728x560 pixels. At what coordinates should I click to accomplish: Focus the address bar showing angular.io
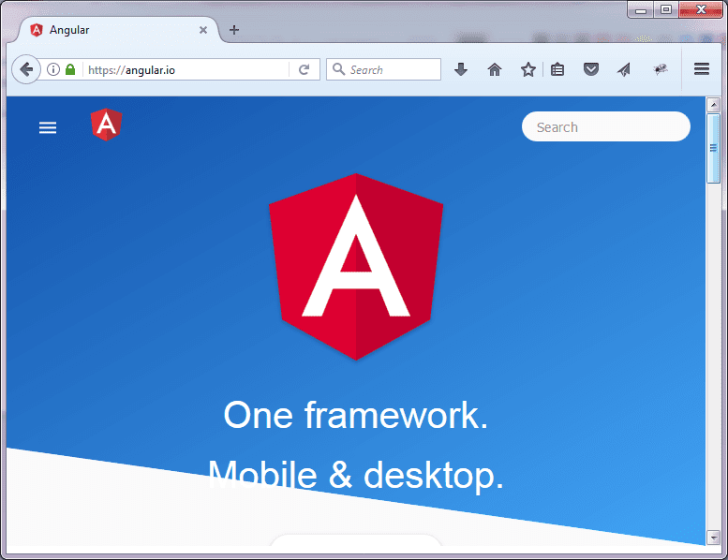tap(186, 69)
